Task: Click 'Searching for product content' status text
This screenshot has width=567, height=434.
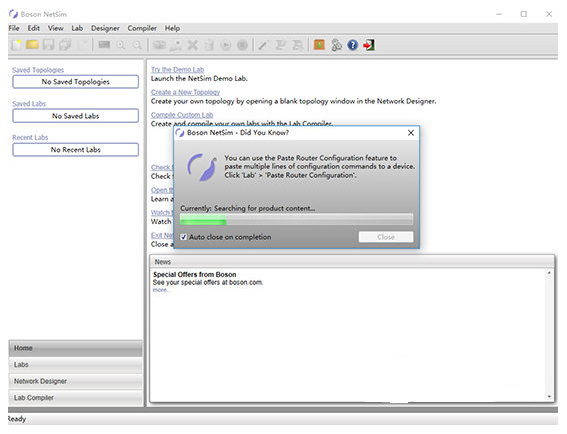Action: [264, 208]
